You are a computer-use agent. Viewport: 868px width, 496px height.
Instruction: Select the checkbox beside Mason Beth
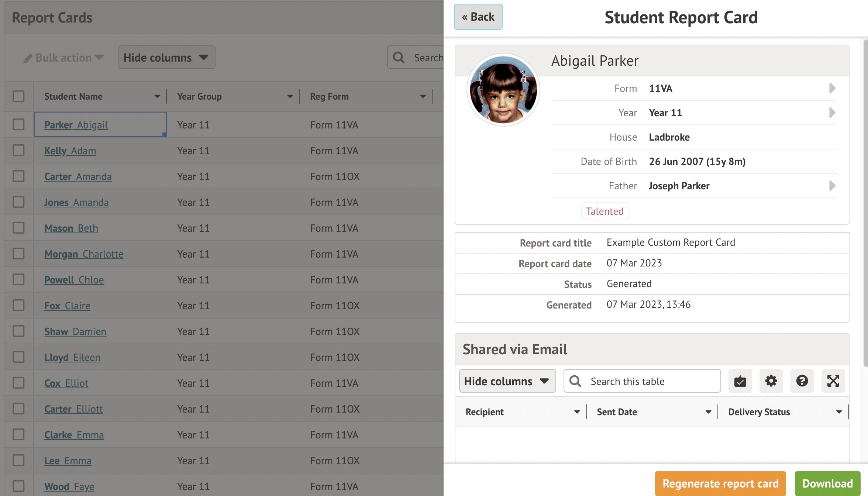click(x=18, y=228)
